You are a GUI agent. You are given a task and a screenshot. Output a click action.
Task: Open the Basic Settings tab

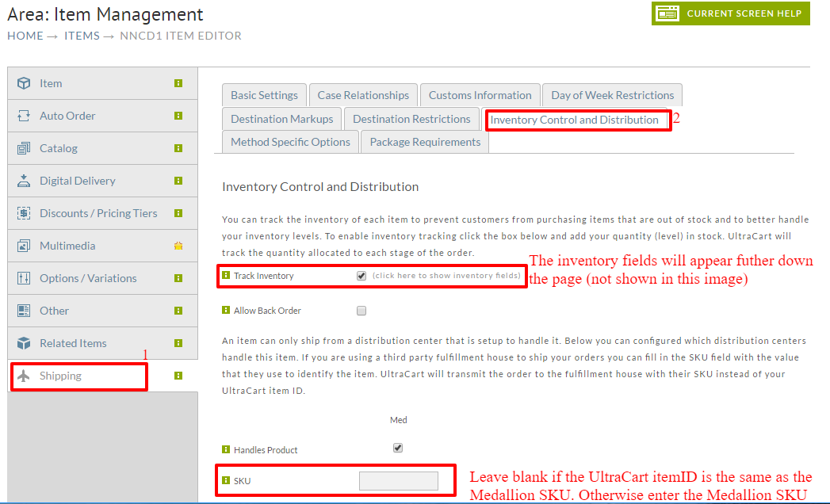[x=264, y=95]
